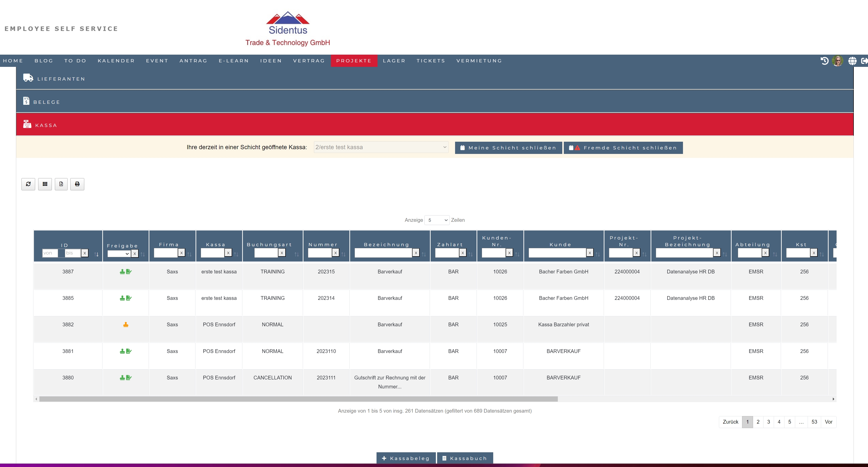Export table via Excel file icon
This screenshot has width=868, height=467.
61,184
